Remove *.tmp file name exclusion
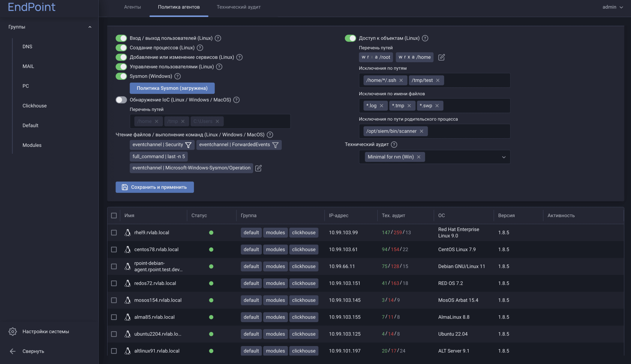631x364 pixels. 409,106
